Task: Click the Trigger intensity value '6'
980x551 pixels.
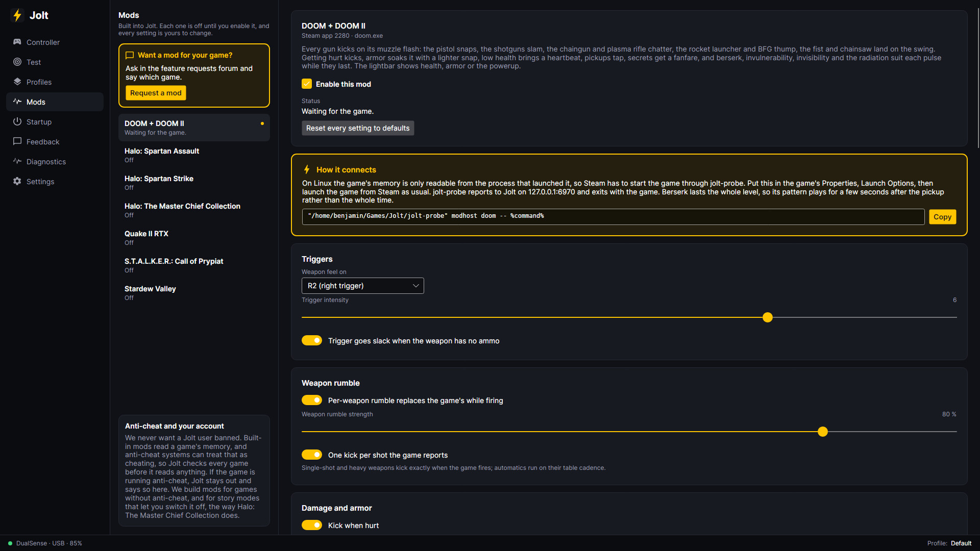Action: [x=954, y=300]
